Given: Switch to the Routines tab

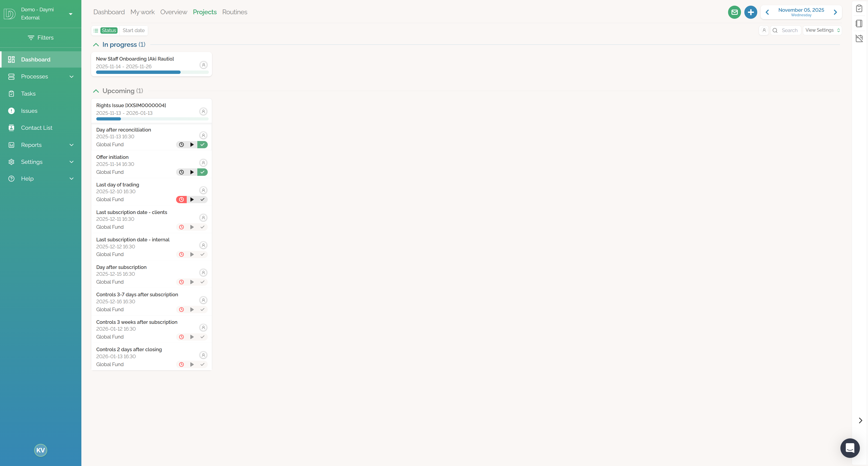Looking at the screenshot, I should click(x=235, y=12).
